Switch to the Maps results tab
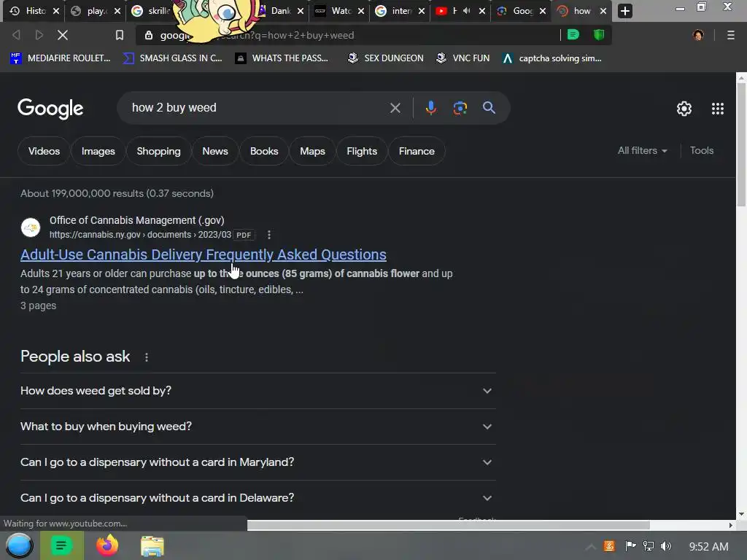The height and width of the screenshot is (560, 747). pyautogui.click(x=312, y=151)
